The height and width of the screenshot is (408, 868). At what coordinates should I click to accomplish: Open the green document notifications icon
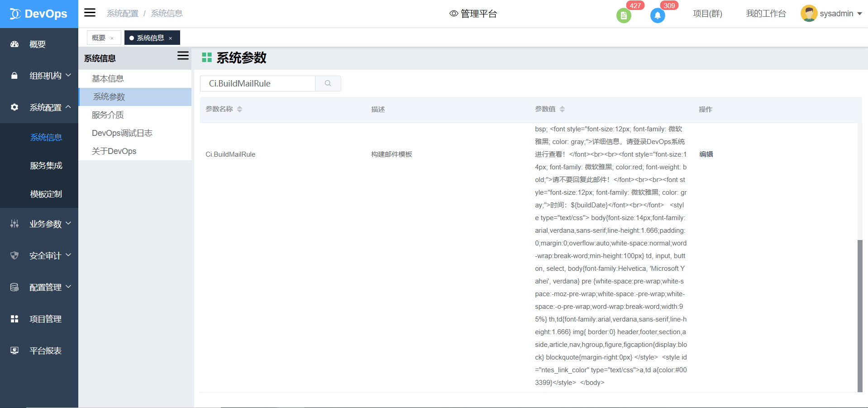(x=624, y=15)
